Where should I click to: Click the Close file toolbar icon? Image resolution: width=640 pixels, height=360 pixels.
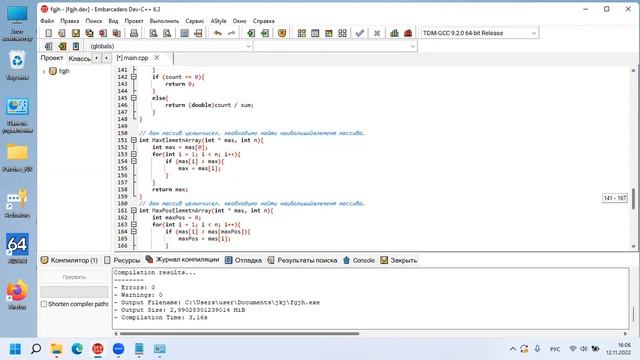103,33
